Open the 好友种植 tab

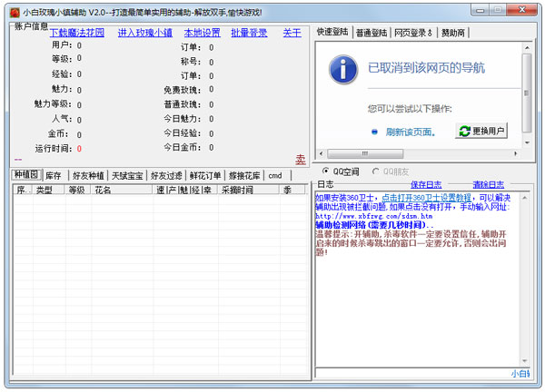pyautogui.click(x=88, y=175)
